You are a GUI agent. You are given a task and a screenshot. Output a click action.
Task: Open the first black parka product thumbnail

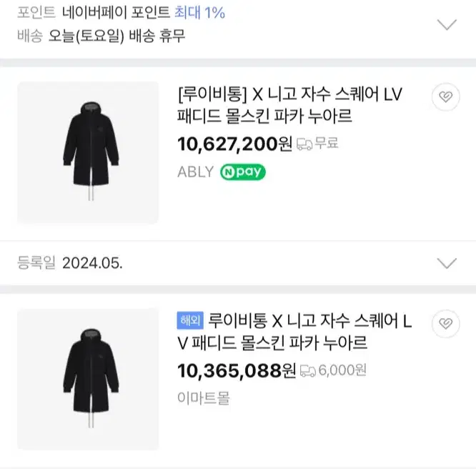coord(88,153)
